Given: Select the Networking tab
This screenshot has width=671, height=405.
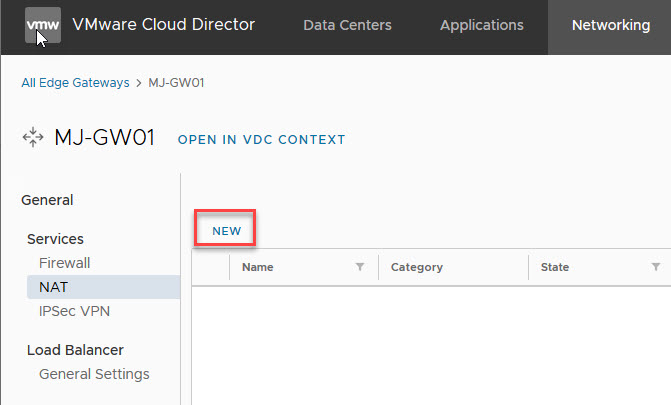Looking at the screenshot, I should coord(610,25).
